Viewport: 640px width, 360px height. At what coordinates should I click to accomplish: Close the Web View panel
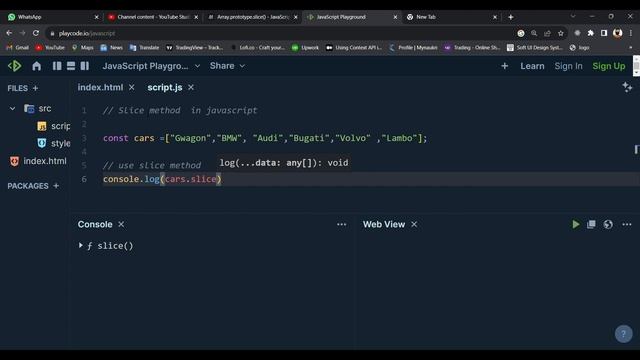tap(414, 224)
